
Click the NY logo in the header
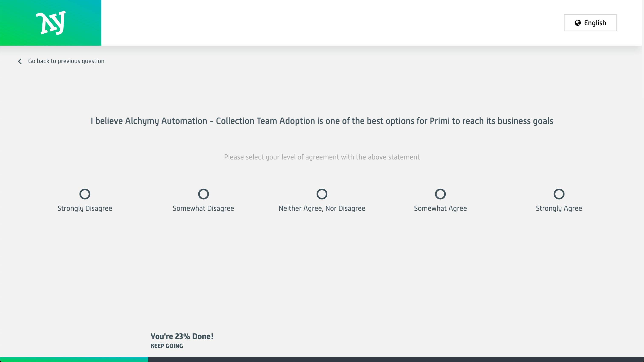click(x=51, y=23)
